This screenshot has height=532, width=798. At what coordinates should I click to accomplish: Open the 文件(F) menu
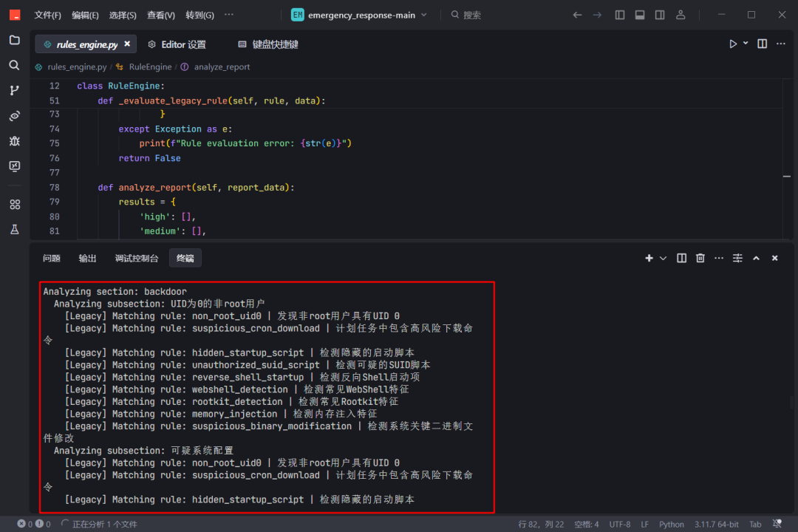tap(48, 16)
